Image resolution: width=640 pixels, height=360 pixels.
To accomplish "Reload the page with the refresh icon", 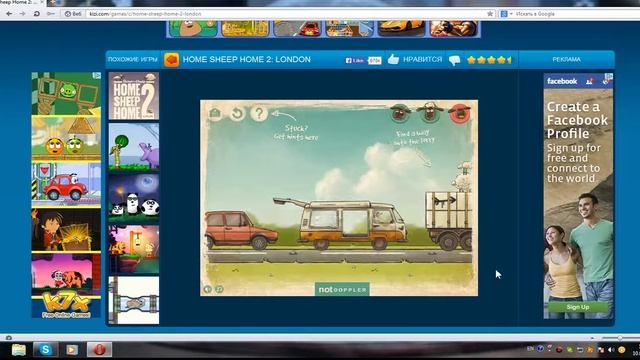I will 36,13.
